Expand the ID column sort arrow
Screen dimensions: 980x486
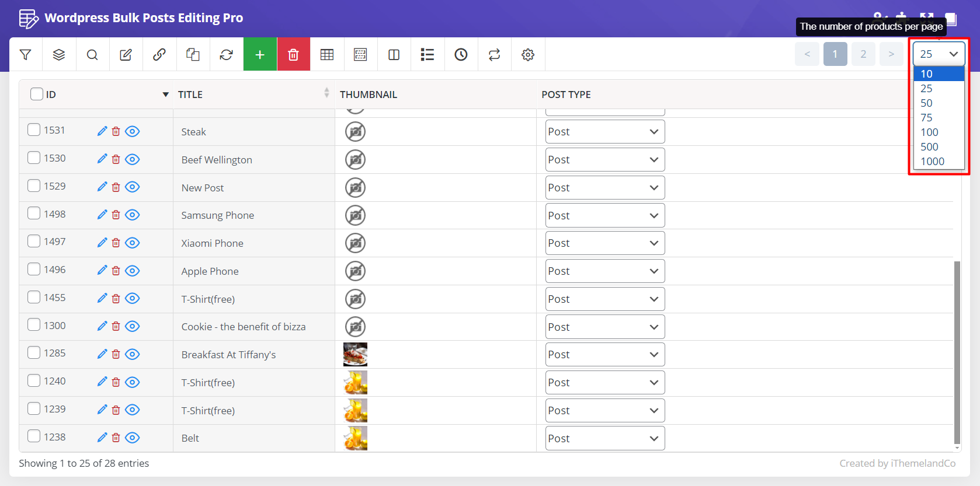click(165, 95)
